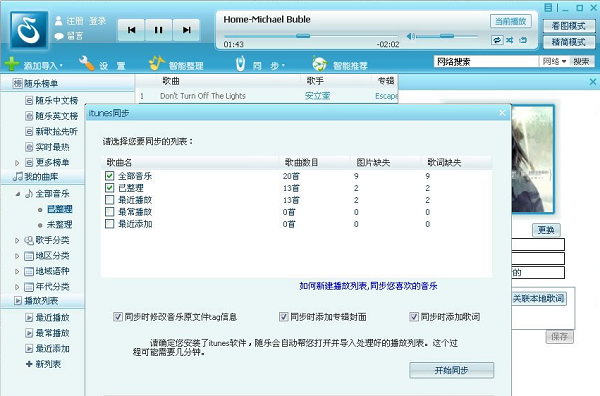The width and height of the screenshot is (600, 396).
Task: Toggle the shuffle playback icon
Action: pyautogui.click(x=510, y=40)
